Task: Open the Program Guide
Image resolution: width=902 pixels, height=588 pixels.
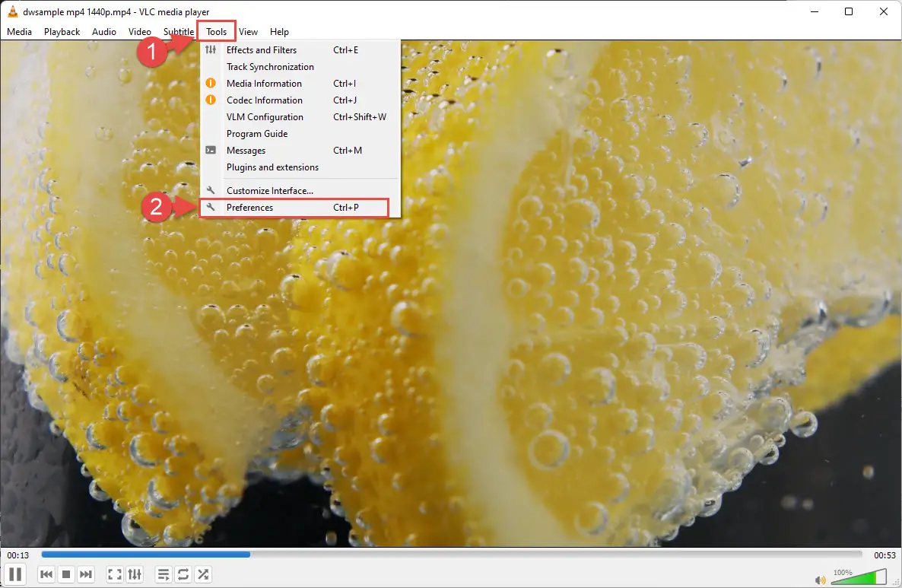Action: click(300, 133)
